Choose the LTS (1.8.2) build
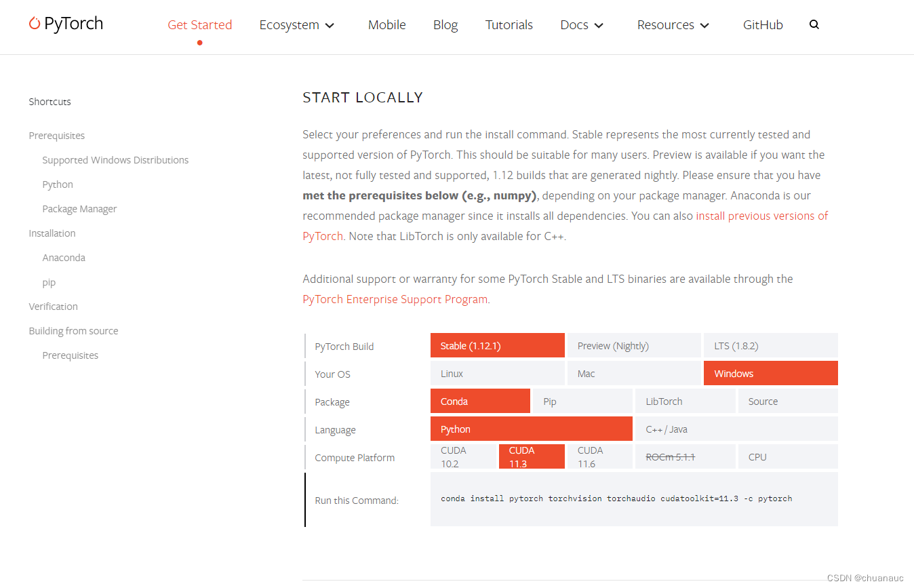The width and height of the screenshot is (914, 588). [x=770, y=346]
